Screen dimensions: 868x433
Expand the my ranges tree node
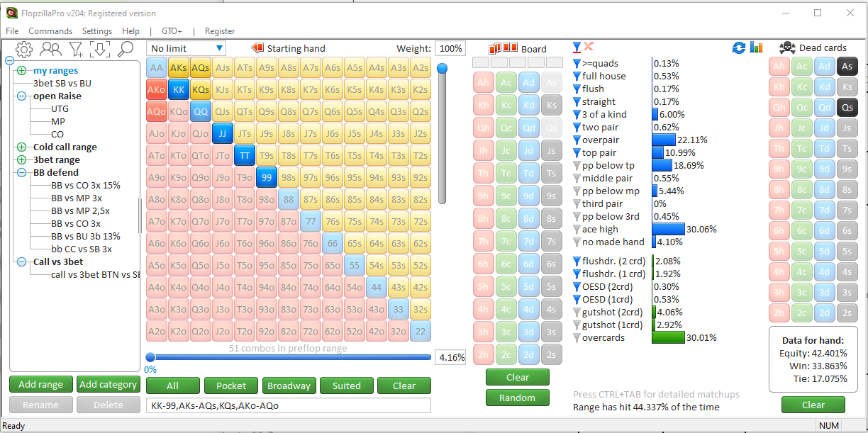point(21,70)
